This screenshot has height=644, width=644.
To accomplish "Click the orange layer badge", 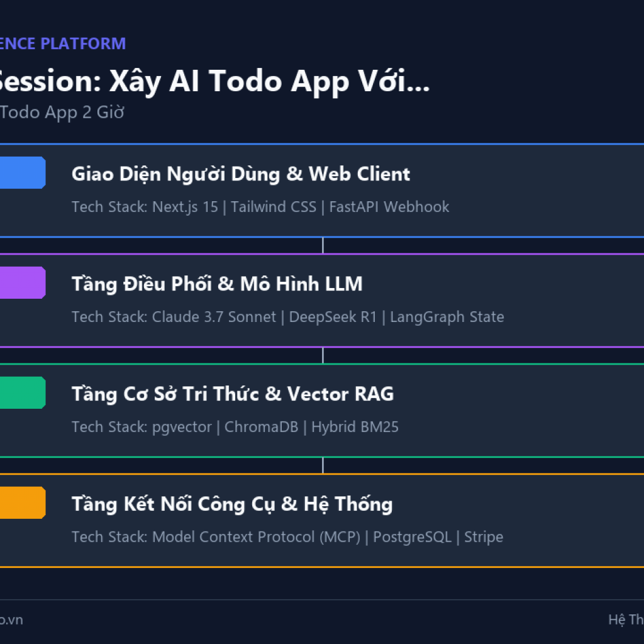I will click(x=23, y=502).
